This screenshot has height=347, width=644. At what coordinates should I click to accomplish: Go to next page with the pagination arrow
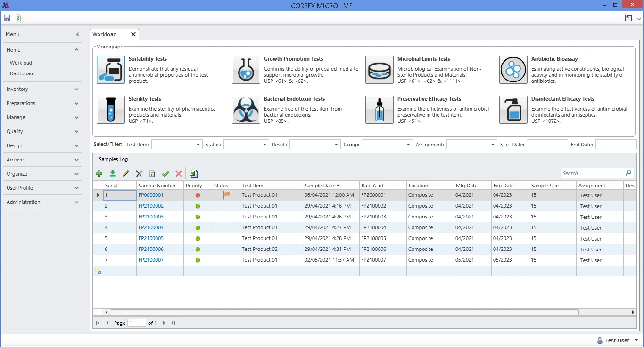[x=164, y=323]
